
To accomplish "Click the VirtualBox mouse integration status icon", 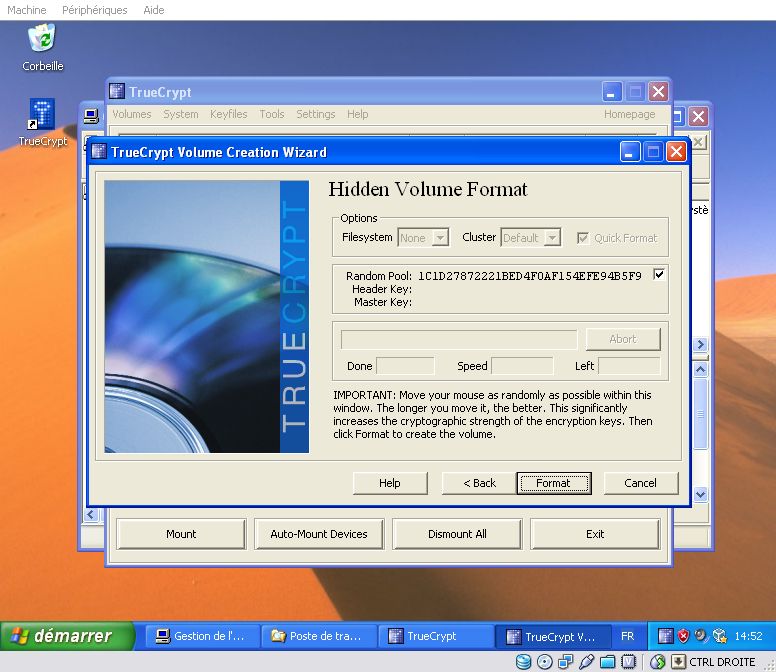I will click(x=657, y=662).
